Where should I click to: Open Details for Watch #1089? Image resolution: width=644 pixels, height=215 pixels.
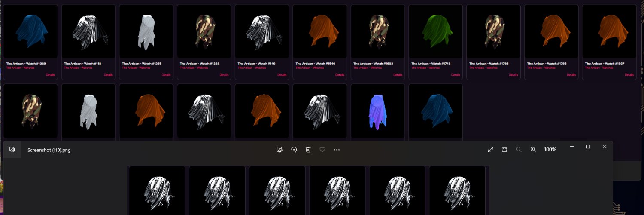coord(51,75)
